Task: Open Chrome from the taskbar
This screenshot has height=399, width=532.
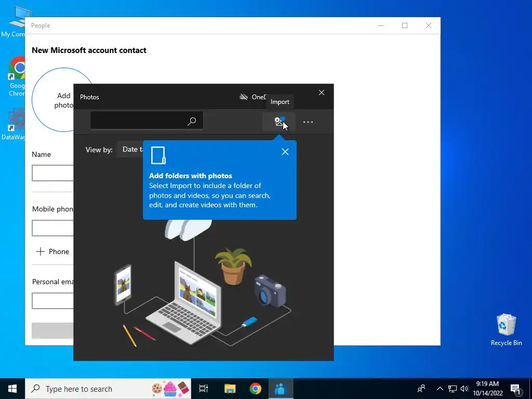Action: (x=256, y=389)
